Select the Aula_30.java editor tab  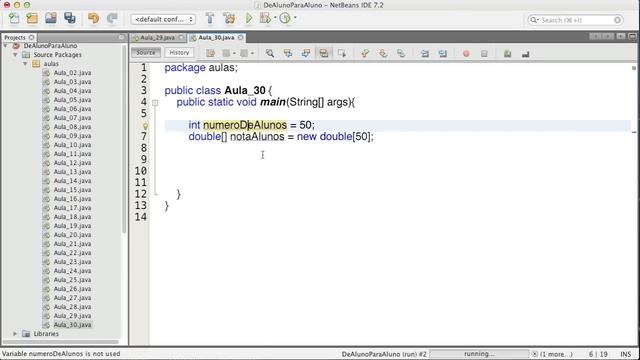click(x=216, y=38)
